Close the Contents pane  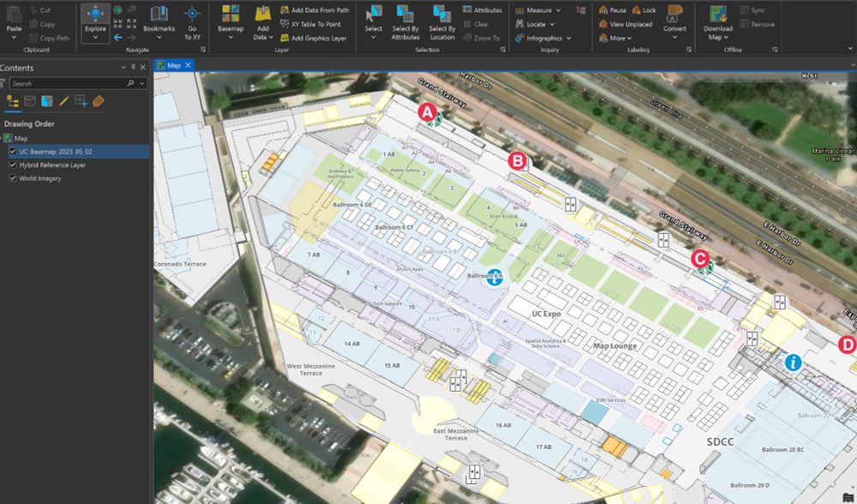click(x=142, y=67)
